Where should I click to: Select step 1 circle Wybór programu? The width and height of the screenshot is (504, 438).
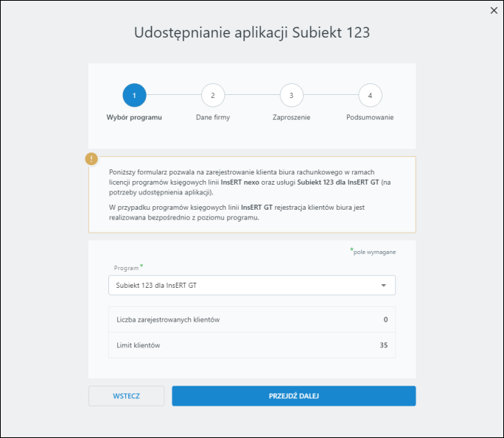(134, 95)
